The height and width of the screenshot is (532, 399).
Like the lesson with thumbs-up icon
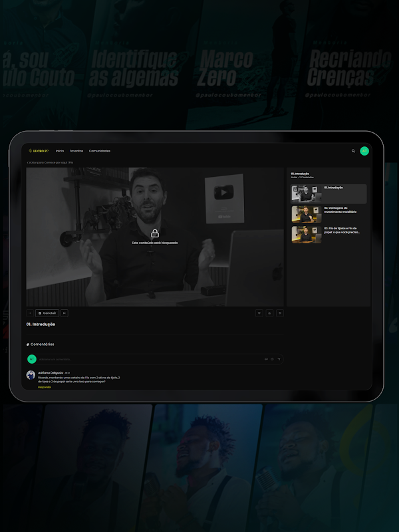coord(270,313)
